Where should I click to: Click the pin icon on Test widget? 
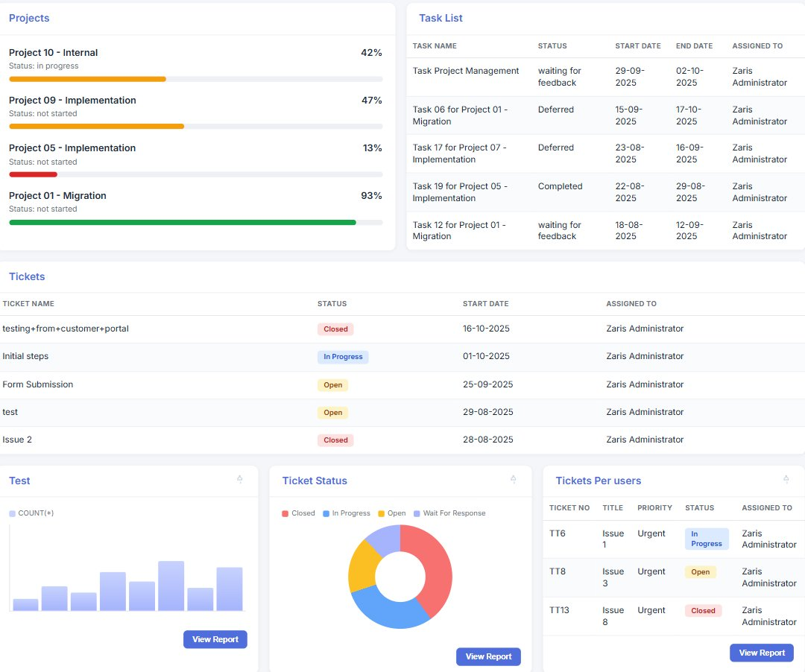[x=240, y=479]
